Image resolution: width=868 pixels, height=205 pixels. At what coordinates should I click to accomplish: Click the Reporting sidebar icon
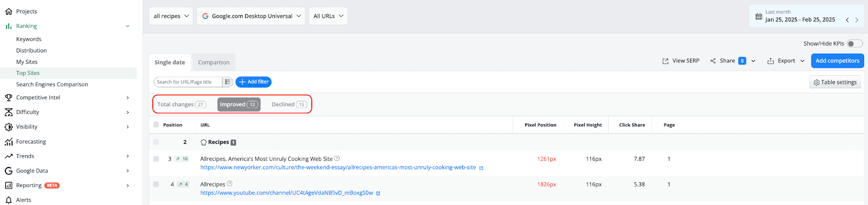tap(9, 185)
